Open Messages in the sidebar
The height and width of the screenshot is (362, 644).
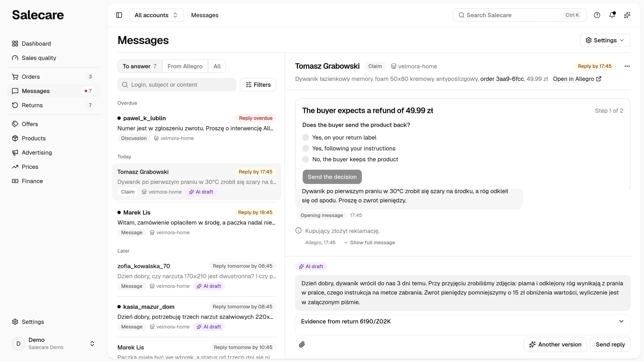(54, 91)
